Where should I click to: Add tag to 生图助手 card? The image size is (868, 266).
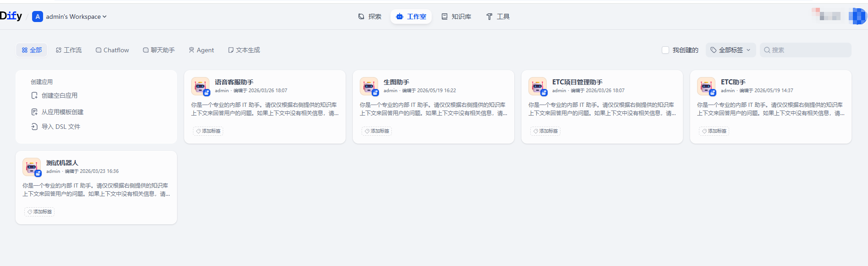[x=377, y=131]
